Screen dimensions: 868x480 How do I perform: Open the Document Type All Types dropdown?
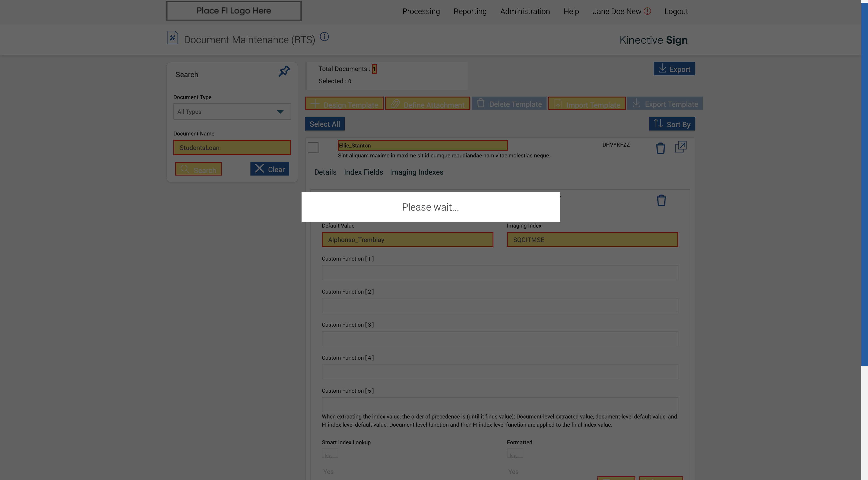click(232, 112)
